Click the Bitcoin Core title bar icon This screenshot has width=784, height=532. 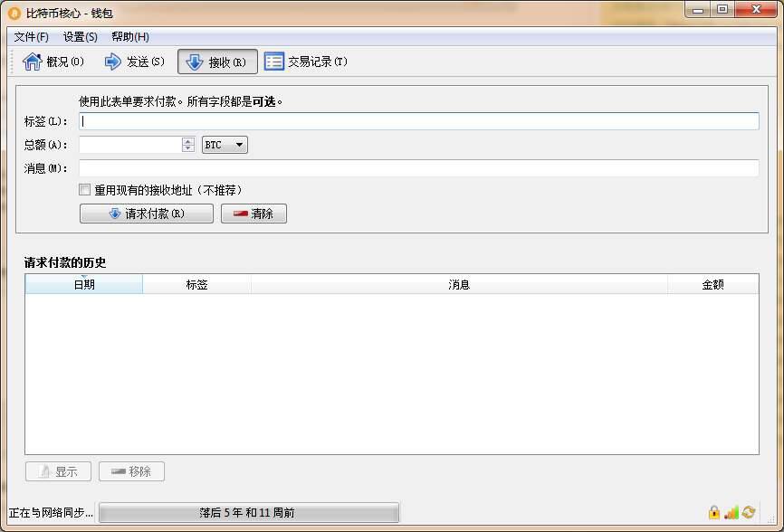[x=14, y=13]
